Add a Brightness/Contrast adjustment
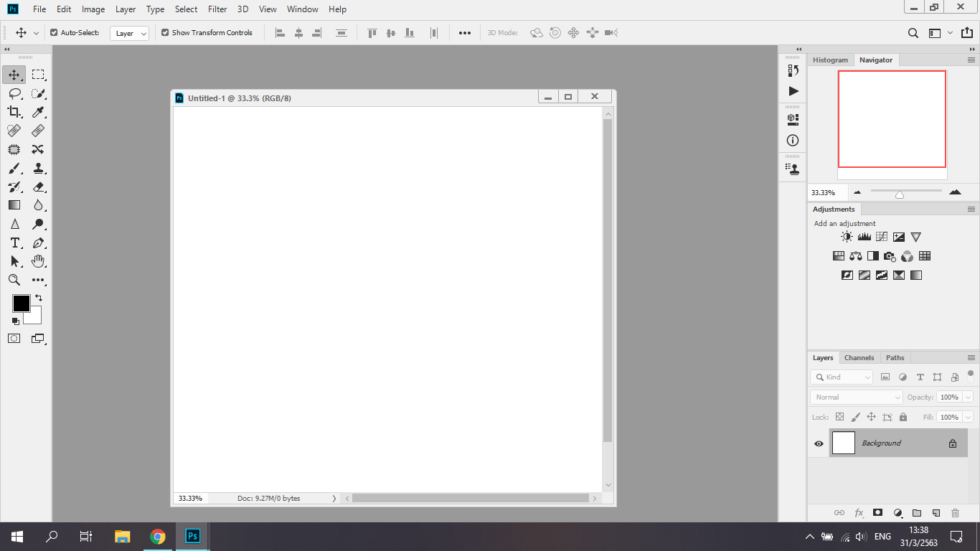 pos(847,237)
